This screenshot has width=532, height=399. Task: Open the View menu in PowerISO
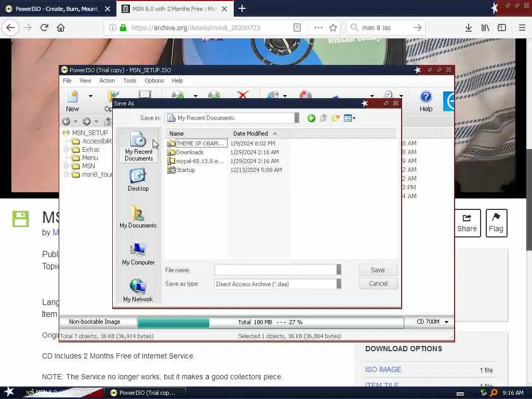click(x=85, y=81)
